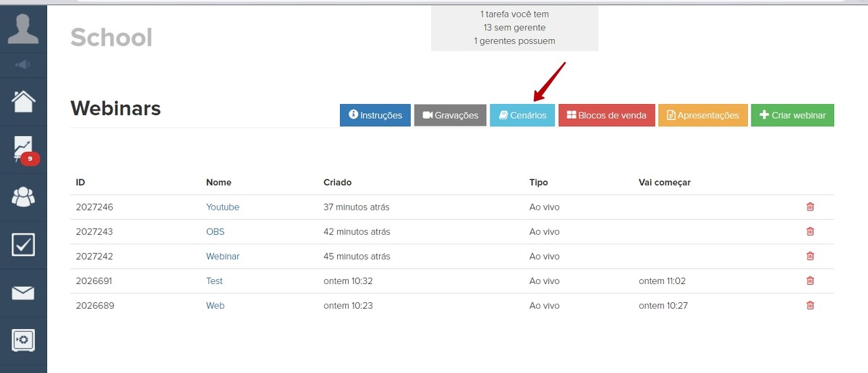Open the safe vault icon in sidebar
This screenshot has height=373, width=868.
click(x=23, y=340)
